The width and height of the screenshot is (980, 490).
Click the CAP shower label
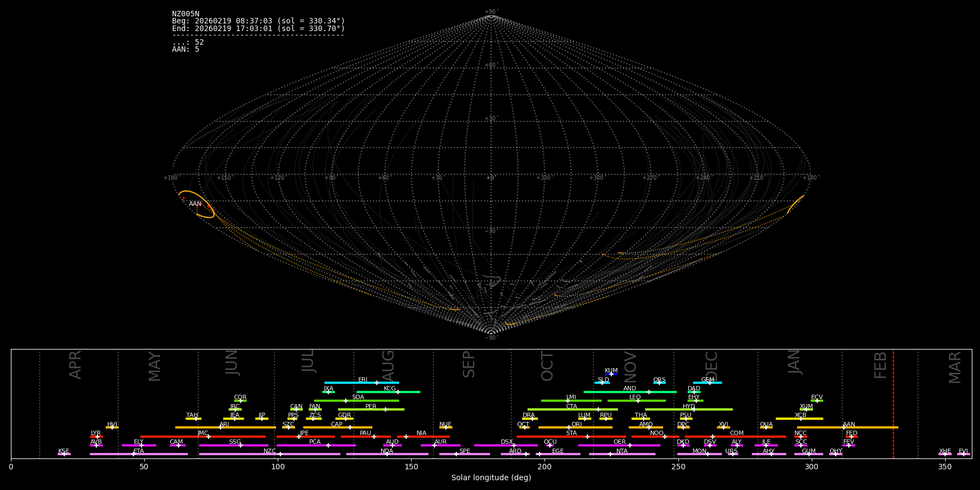337,425
